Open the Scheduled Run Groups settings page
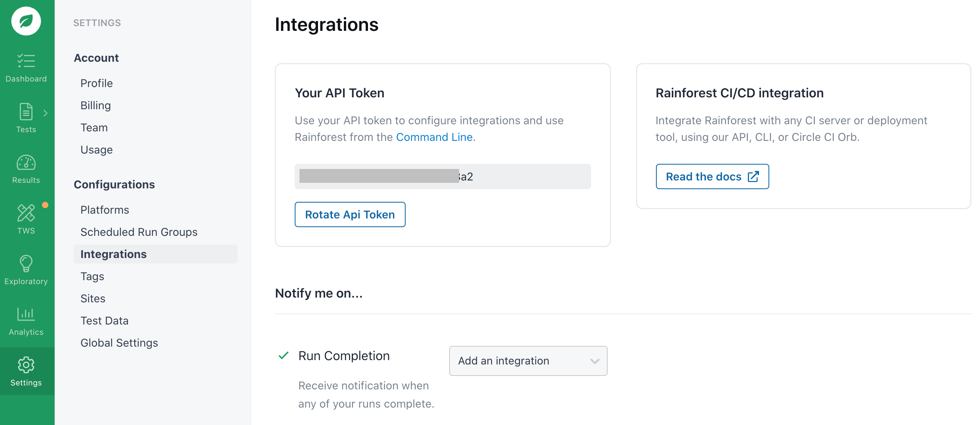 139,232
